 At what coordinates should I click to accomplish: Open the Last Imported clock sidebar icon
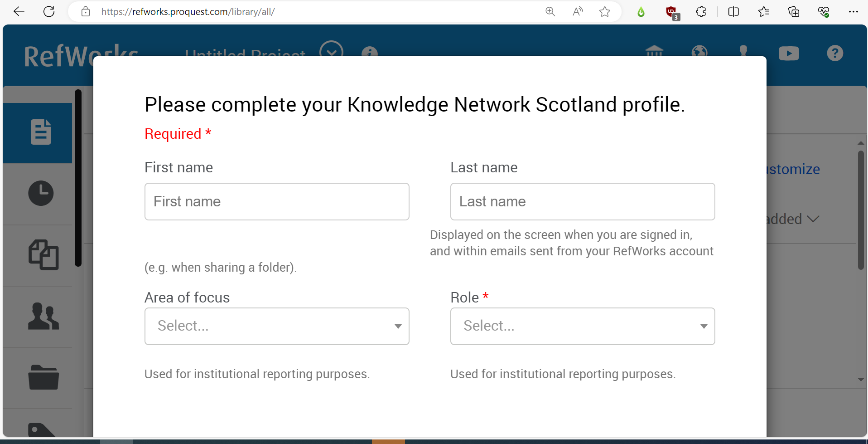point(41,193)
